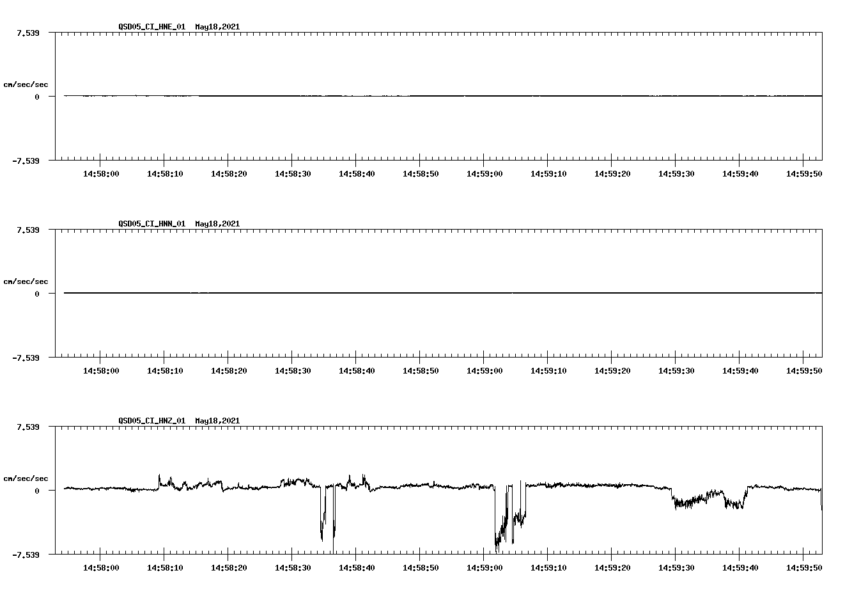Click the zero baseline label on HNE plot
This screenshot has height=591, width=868.
[x=38, y=98]
